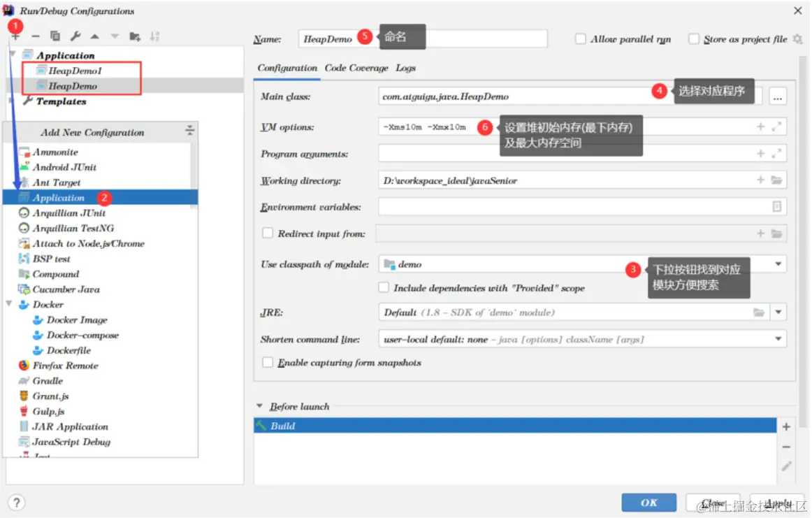The image size is (812, 518).
Task: Click the OK button
Action: pyautogui.click(x=649, y=503)
